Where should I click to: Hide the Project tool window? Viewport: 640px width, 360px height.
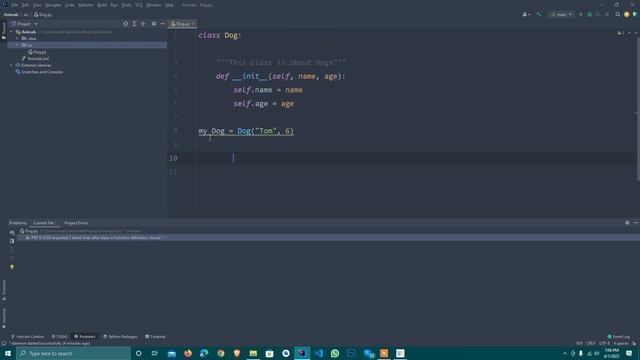coord(162,24)
